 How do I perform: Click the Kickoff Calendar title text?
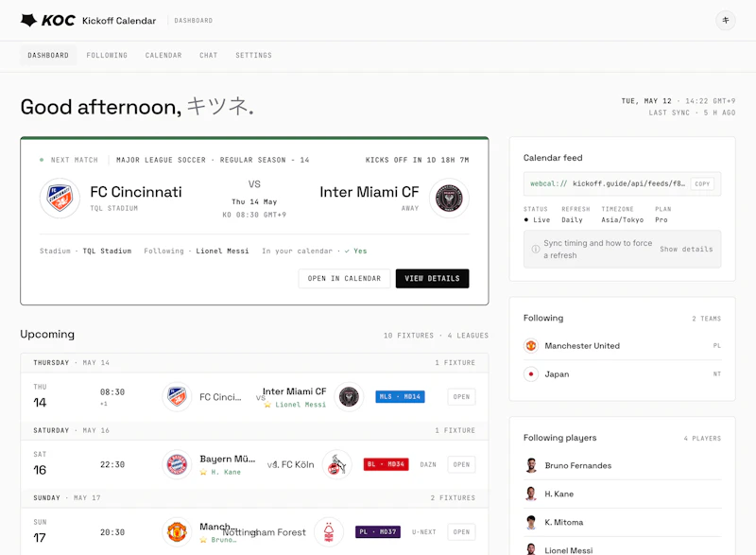point(119,21)
